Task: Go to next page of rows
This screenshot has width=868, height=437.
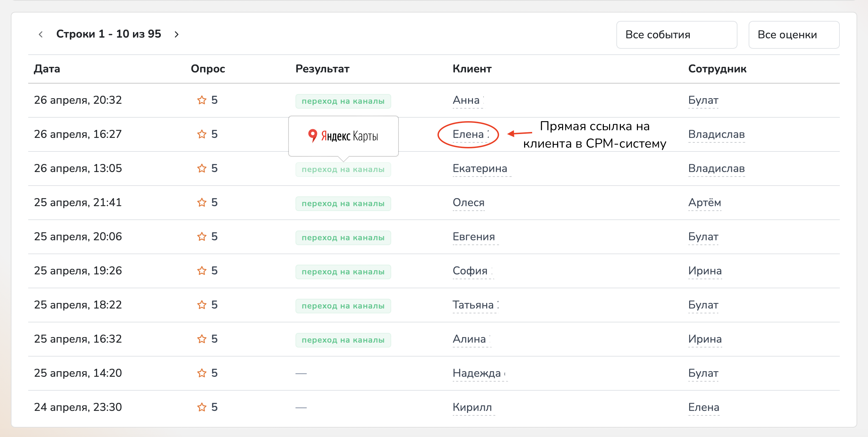Action: click(176, 34)
